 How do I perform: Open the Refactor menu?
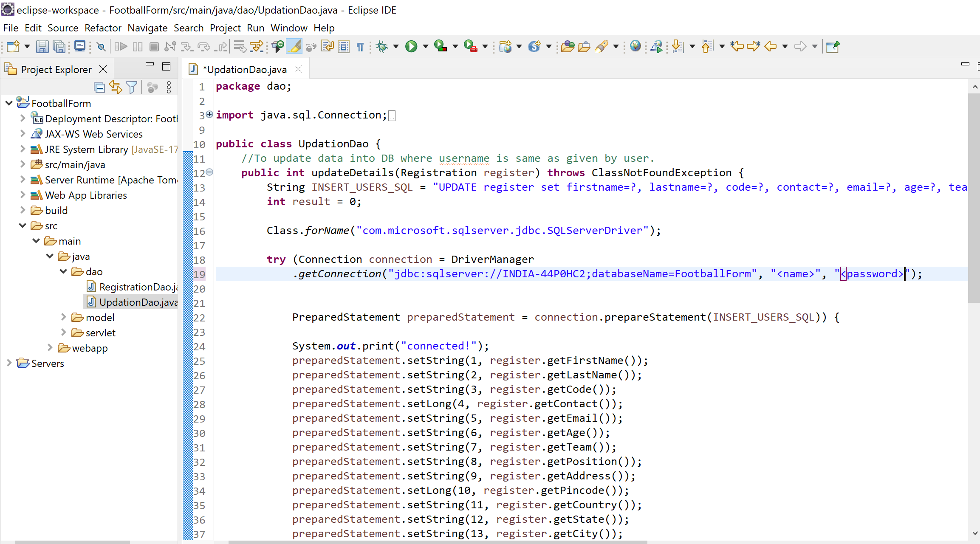click(x=102, y=28)
